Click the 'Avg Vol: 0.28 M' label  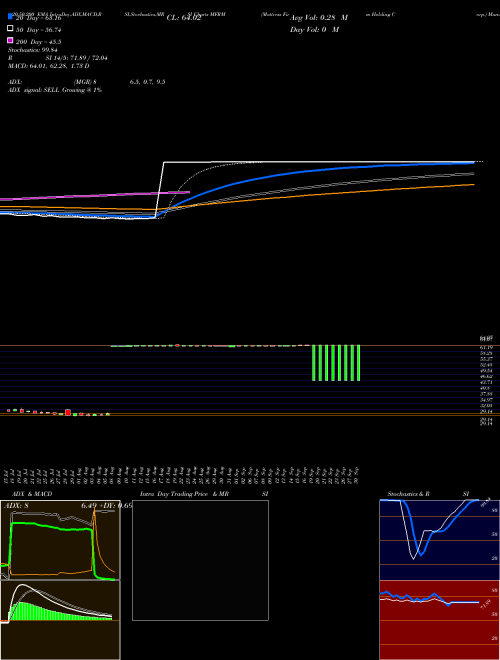point(319,18)
